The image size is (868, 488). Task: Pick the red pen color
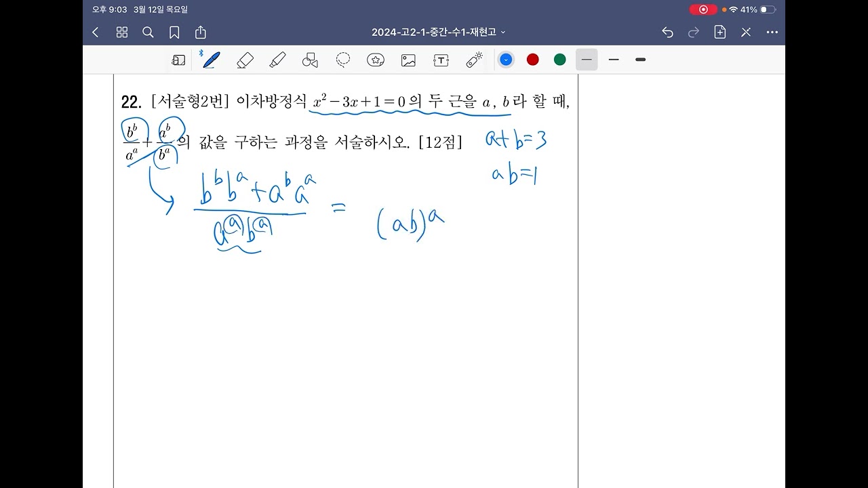(533, 60)
